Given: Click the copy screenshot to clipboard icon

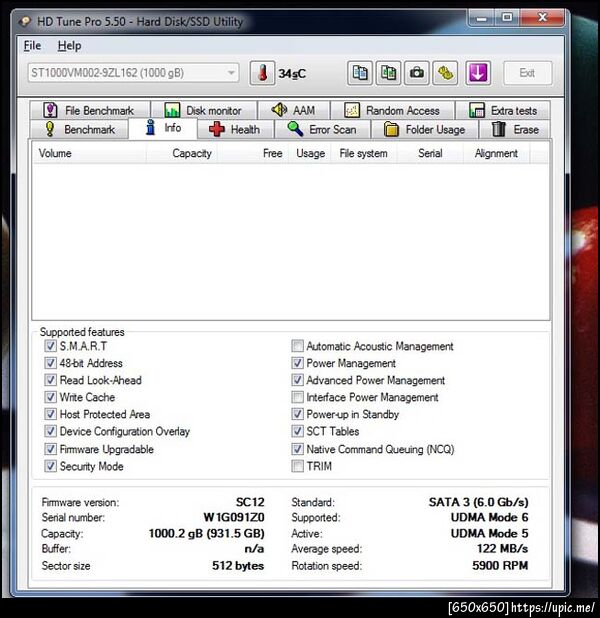Looking at the screenshot, I should coord(388,73).
